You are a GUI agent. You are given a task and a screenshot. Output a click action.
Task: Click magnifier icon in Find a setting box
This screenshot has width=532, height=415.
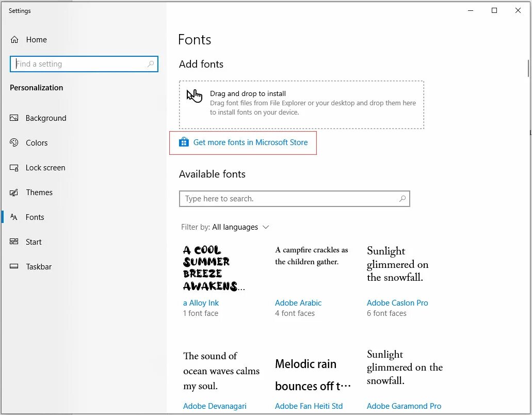151,64
